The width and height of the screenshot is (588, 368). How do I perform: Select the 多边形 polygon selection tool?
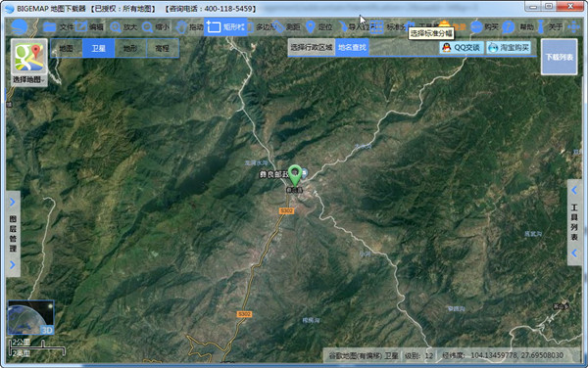(x=261, y=27)
